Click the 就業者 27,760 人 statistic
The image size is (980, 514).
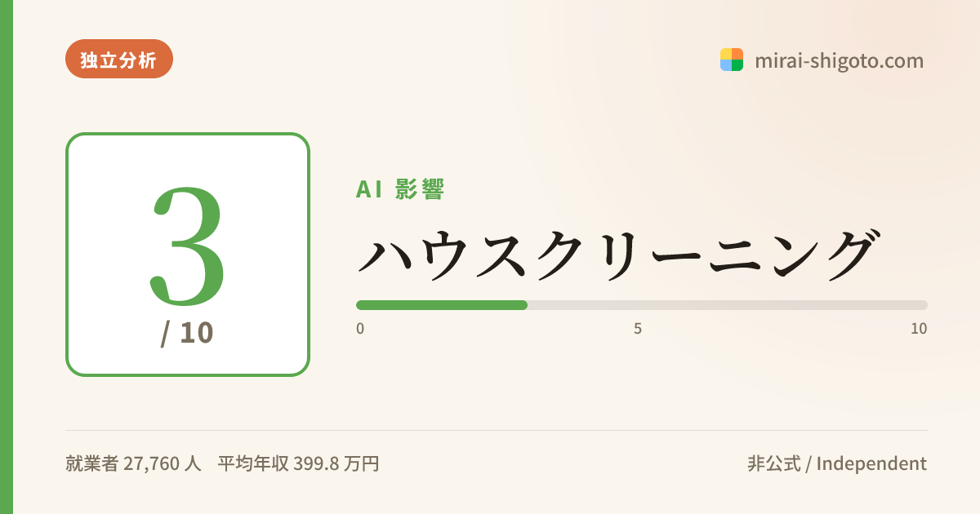[x=133, y=464]
